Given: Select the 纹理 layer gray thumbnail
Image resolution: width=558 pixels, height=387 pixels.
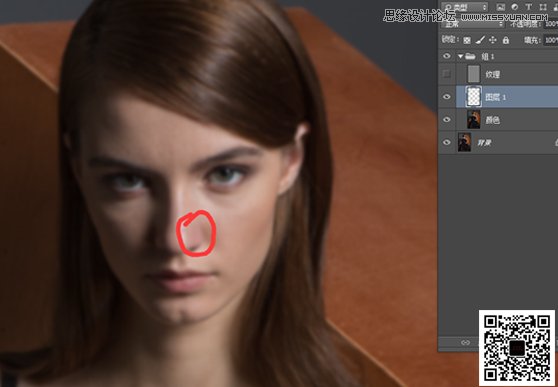Looking at the screenshot, I should (x=474, y=74).
